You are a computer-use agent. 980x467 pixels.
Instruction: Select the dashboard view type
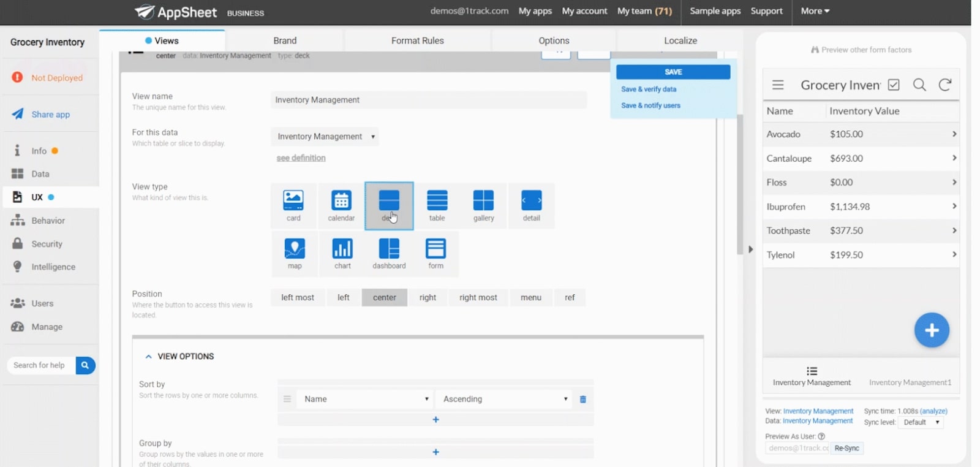click(x=389, y=254)
